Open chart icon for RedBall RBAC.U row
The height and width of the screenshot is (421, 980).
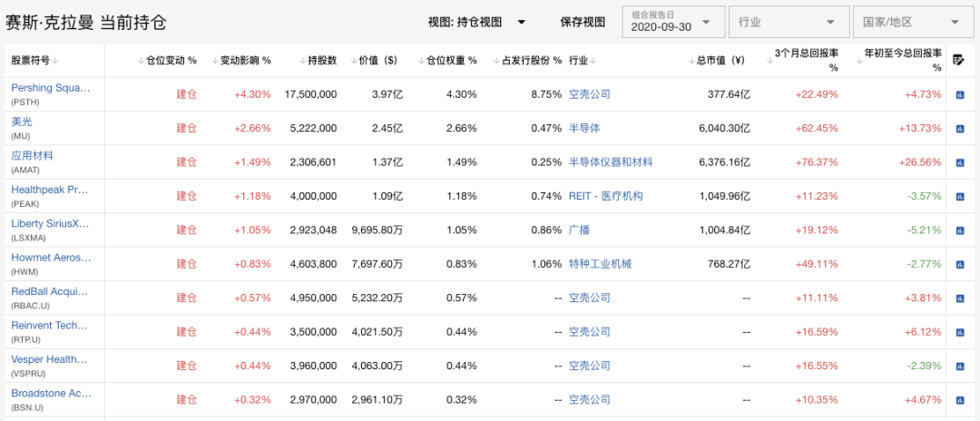pos(959,298)
